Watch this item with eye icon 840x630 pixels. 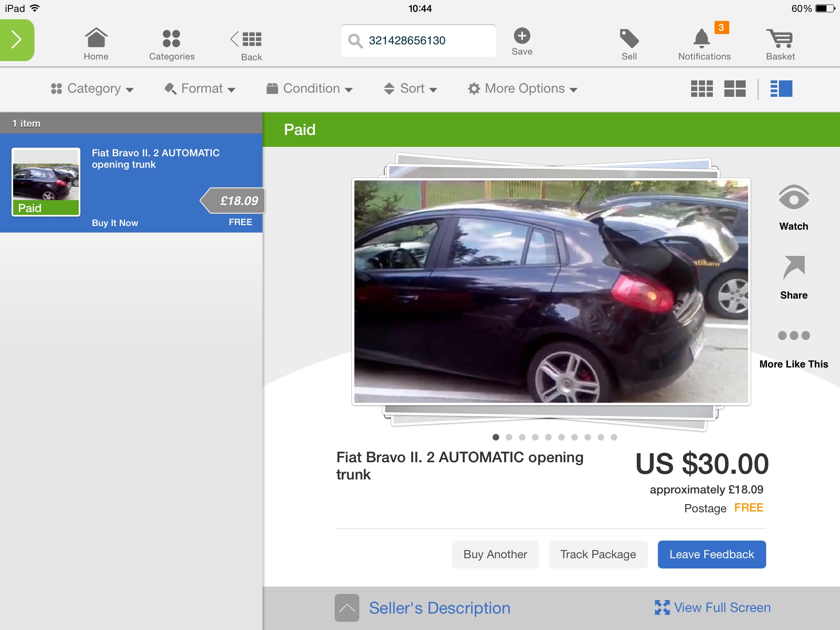coord(794,208)
